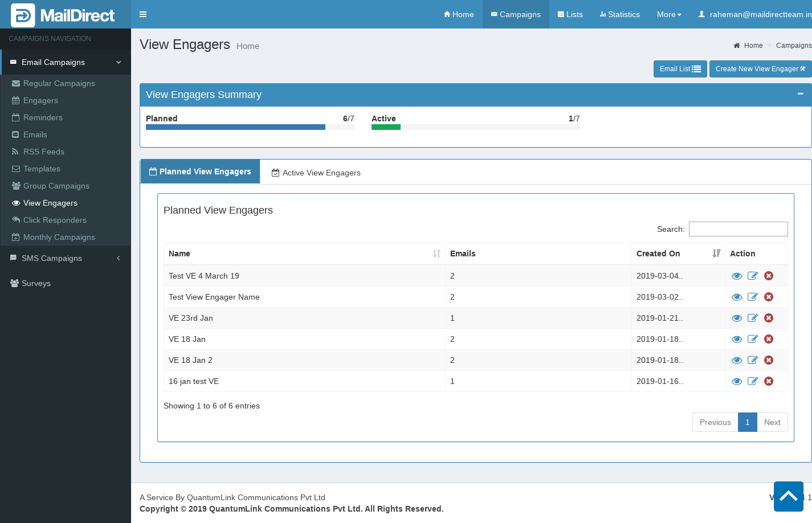
Task: Click edit icon for VE 18 Jan 2
Action: (753, 360)
